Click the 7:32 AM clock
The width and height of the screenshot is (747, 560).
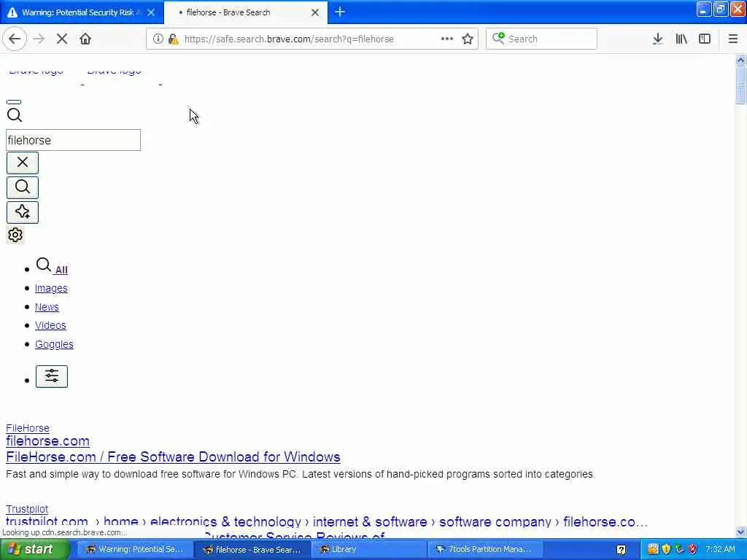[720, 550]
